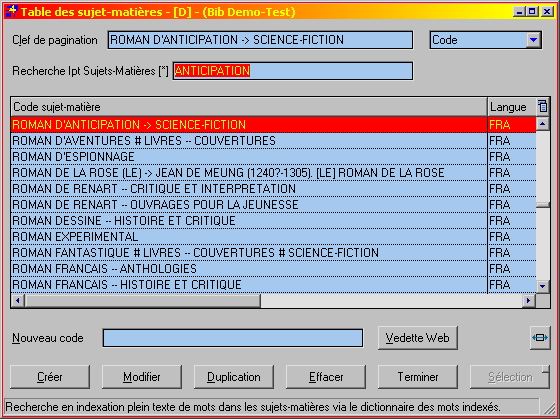560x419 pixels.
Task: Click the column settings icon beside Langue
Action: coord(542,106)
